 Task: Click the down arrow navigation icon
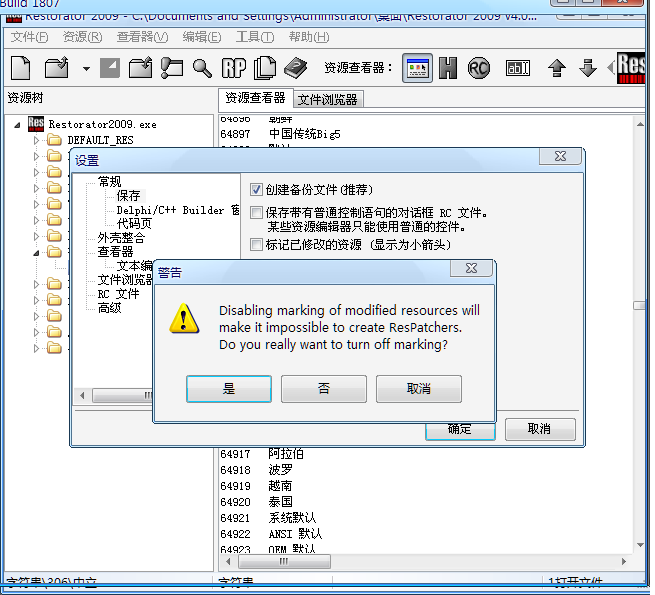pos(588,68)
